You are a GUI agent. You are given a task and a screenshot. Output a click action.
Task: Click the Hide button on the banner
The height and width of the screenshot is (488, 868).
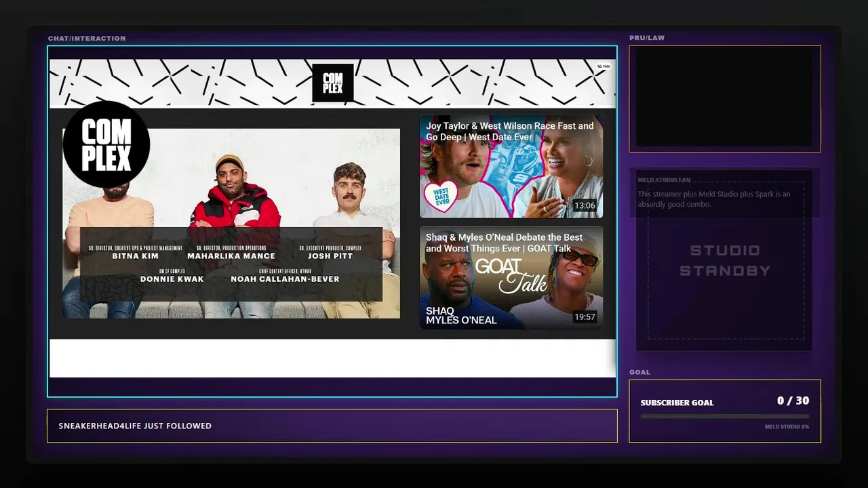604,66
